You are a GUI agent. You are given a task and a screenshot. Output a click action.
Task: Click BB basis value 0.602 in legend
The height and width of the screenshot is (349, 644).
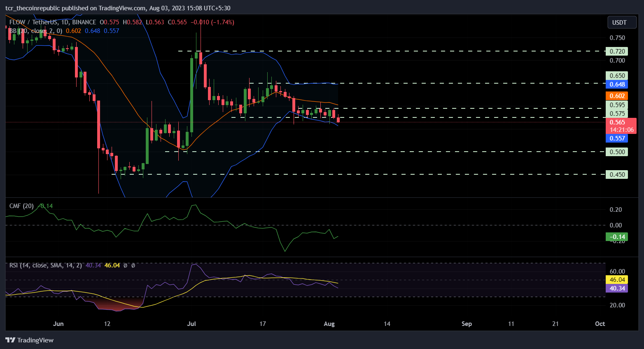[x=74, y=31]
